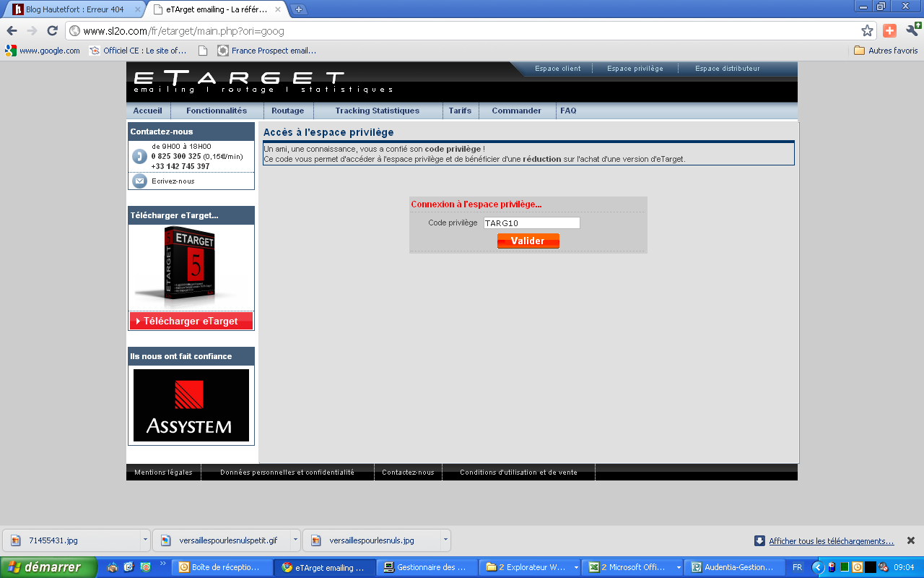
Task: Click the eTarget 5 software box image
Action: (x=191, y=265)
